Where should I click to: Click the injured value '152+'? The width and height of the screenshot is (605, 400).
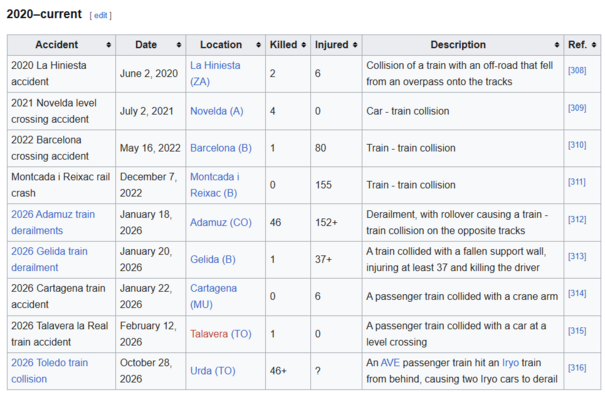(x=326, y=223)
